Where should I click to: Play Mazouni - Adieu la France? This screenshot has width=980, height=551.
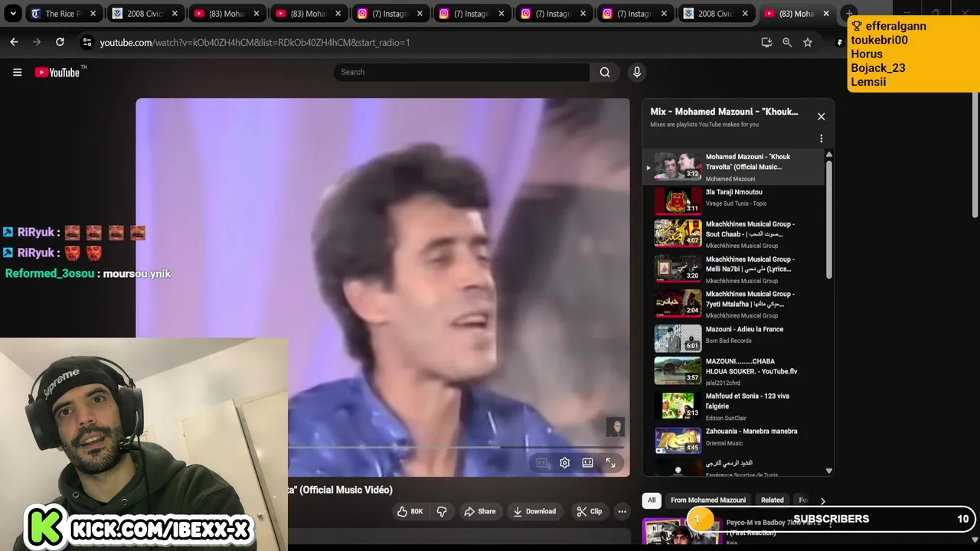735,337
